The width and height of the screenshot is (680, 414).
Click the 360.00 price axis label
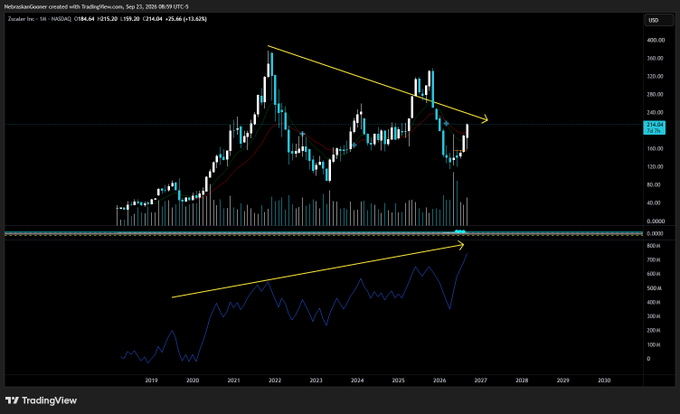tap(655, 58)
